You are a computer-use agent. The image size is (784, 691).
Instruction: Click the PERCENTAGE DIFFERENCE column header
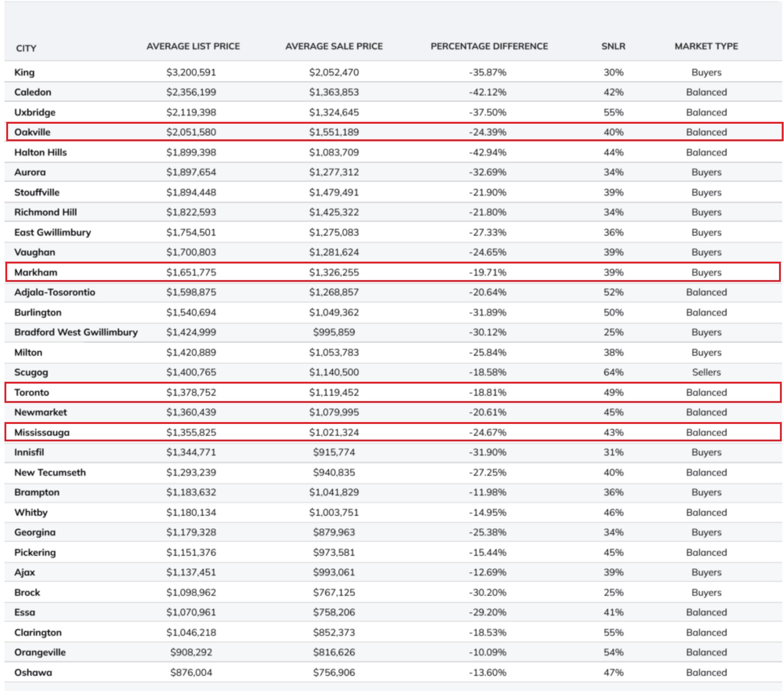click(x=489, y=46)
